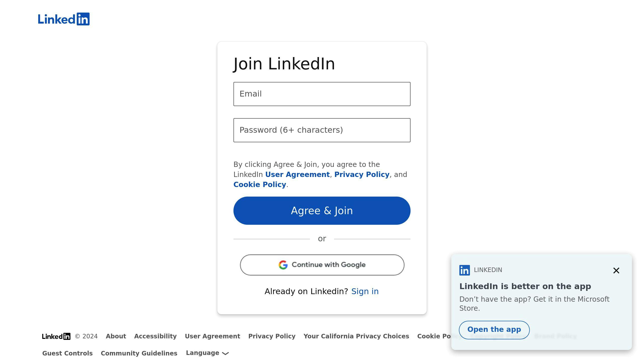The image size is (644, 362).
Task: Click the Google logo on the sign-up button
Action: [283, 265]
